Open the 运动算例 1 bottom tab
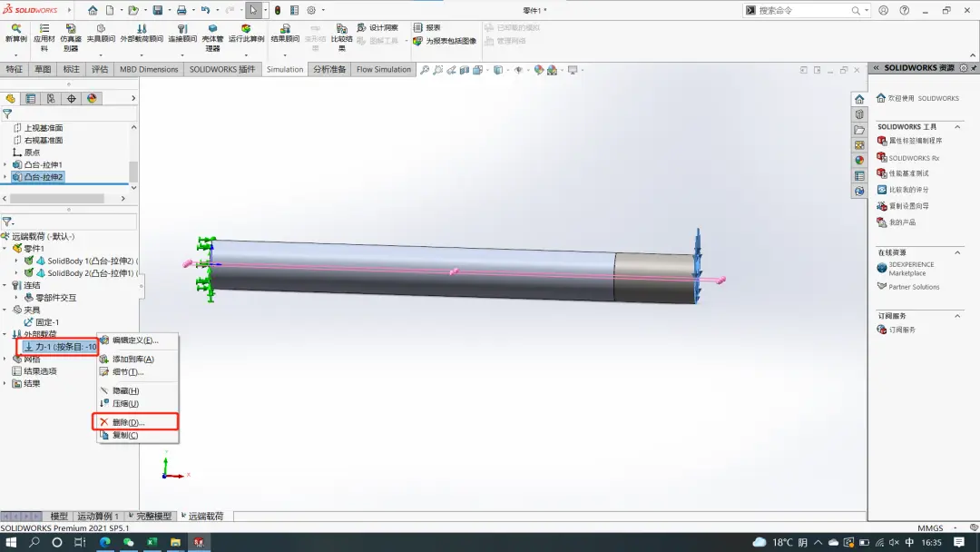980x552 pixels. [97, 516]
